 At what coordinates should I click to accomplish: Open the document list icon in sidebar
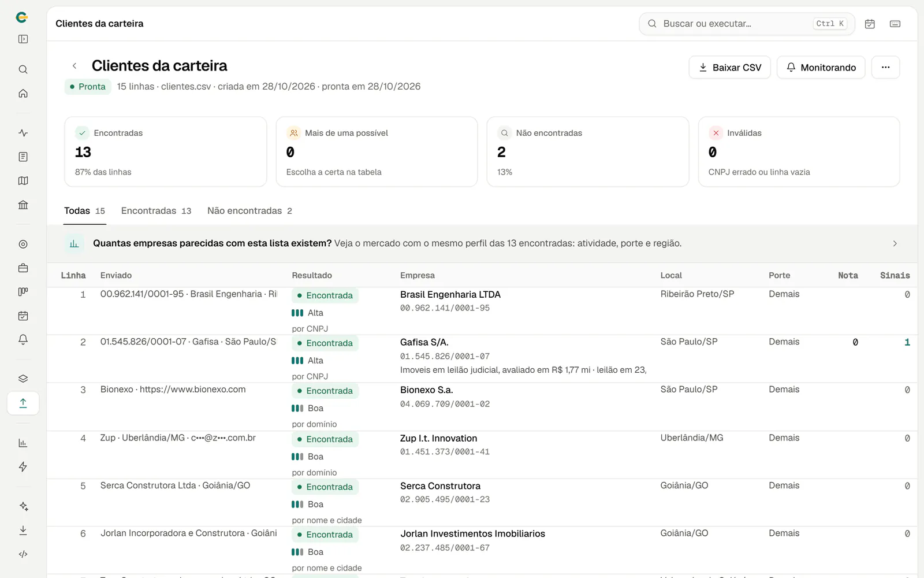[23, 157]
